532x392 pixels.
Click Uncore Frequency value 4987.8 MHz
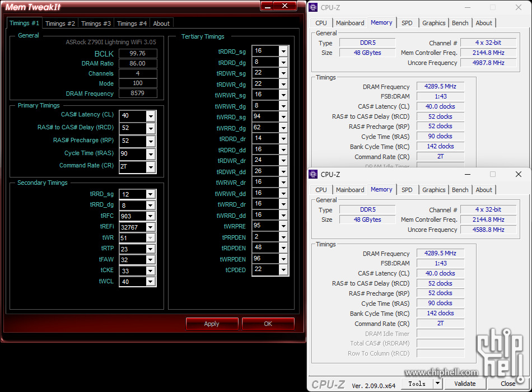[488, 63]
